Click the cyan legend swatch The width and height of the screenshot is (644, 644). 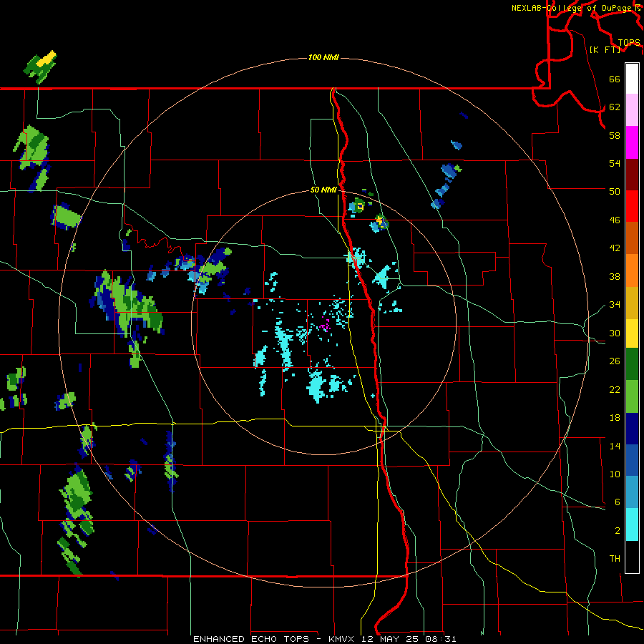point(632,525)
